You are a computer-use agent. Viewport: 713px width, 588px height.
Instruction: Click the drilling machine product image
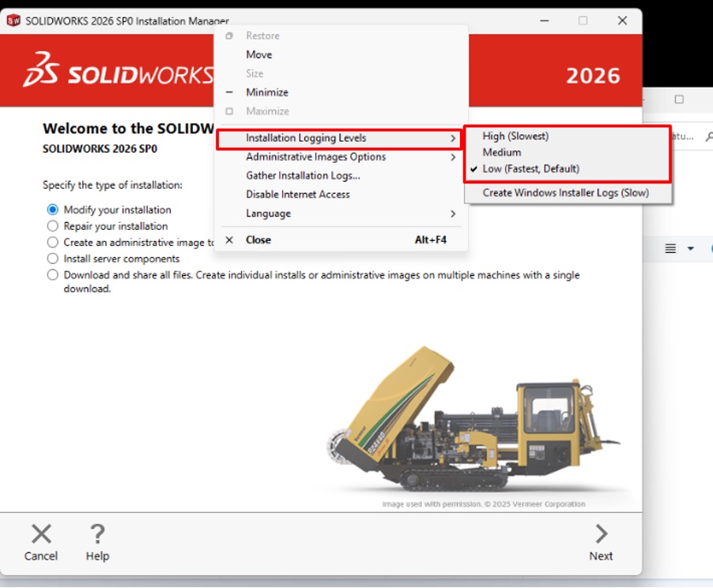(473, 418)
